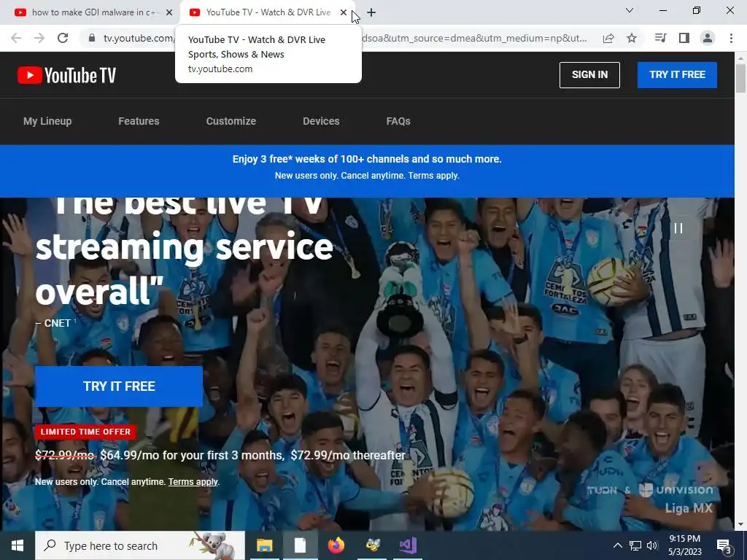This screenshot has height=560, width=747.
Task: Pause the hero background video
Action: pos(678,228)
